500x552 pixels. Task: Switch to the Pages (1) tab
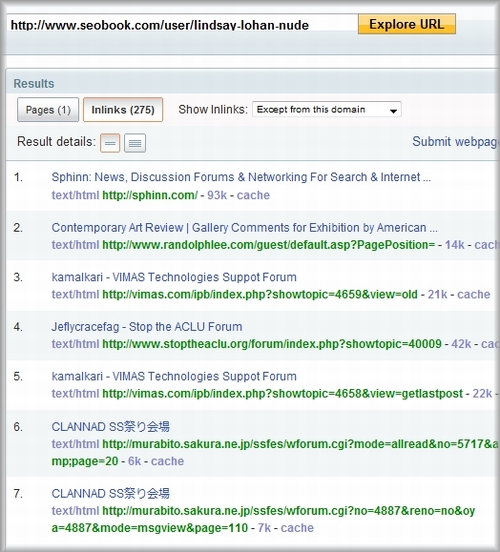click(48, 110)
